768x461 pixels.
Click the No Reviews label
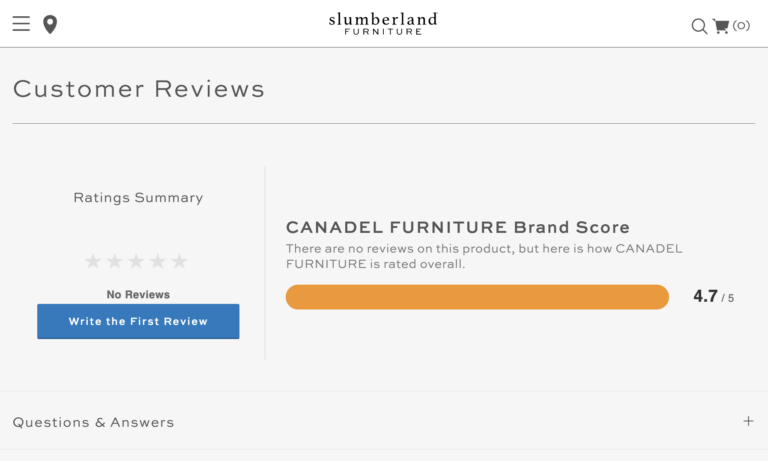(138, 294)
